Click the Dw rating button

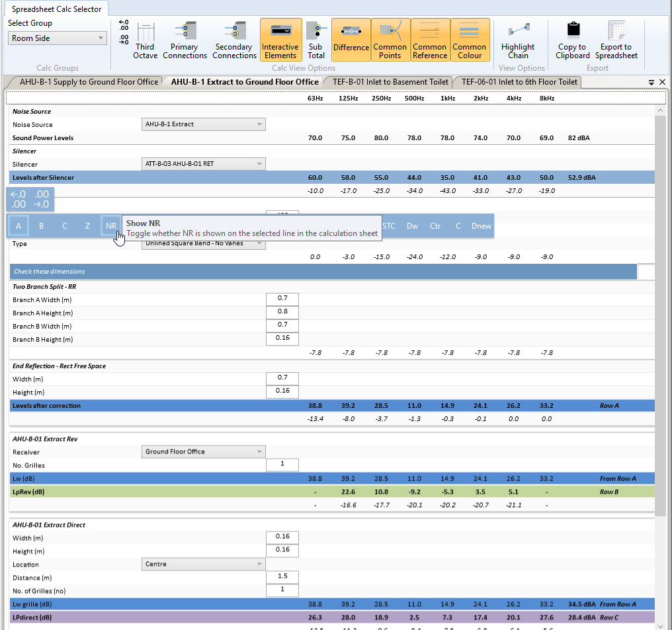click(412, 226)
